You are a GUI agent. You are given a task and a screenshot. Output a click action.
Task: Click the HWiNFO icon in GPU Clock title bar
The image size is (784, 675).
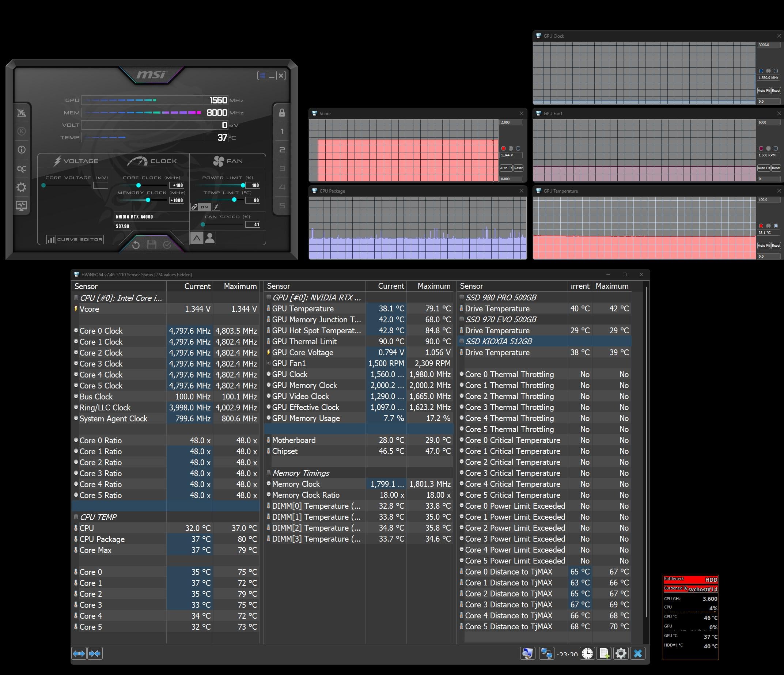pyautogui.click(x=538, y=36)
